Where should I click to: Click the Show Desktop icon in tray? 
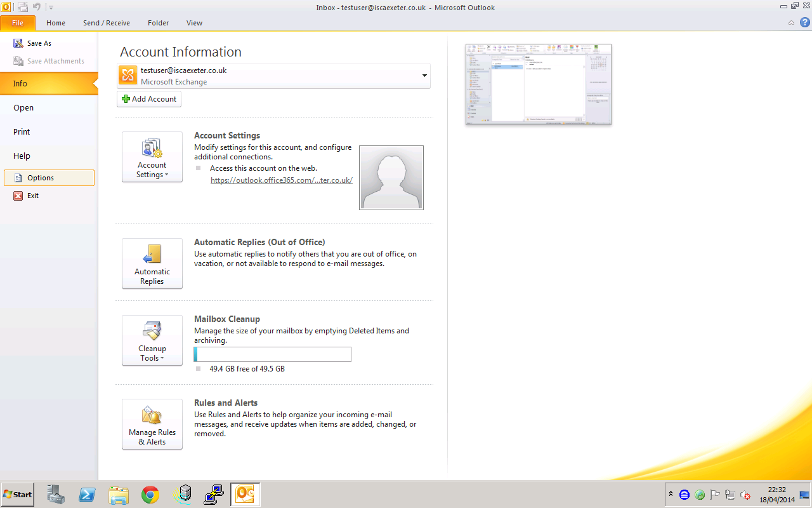805,495
